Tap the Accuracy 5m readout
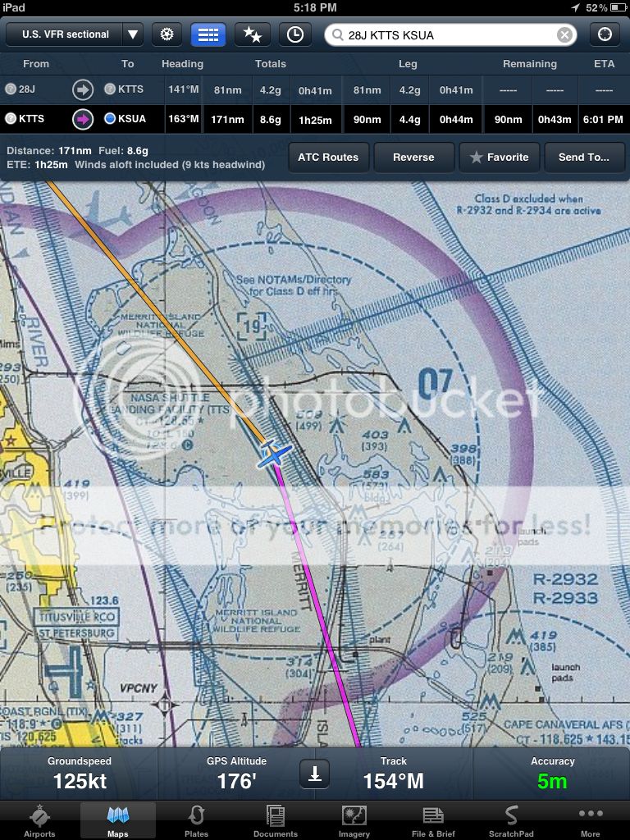 552,774
